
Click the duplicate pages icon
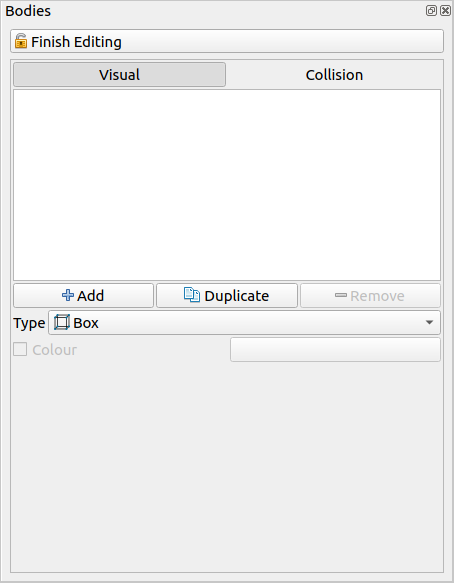(192, 295)
